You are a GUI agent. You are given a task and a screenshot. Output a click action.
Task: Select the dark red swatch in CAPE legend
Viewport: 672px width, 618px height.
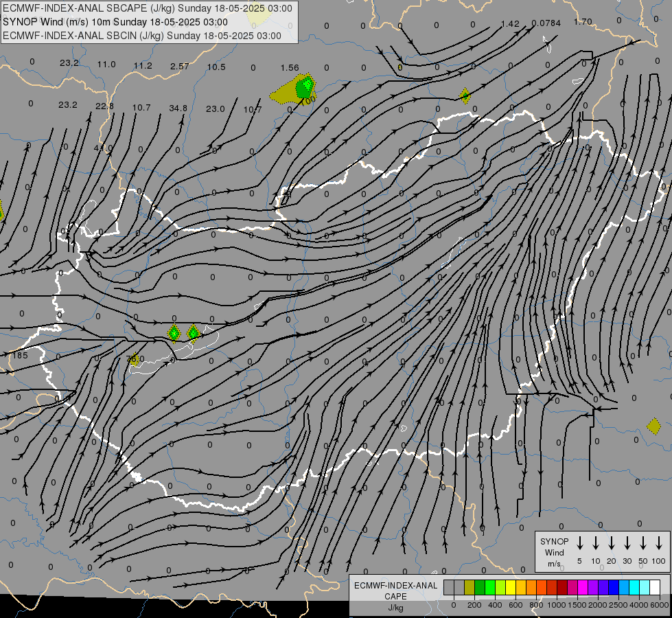562,587
